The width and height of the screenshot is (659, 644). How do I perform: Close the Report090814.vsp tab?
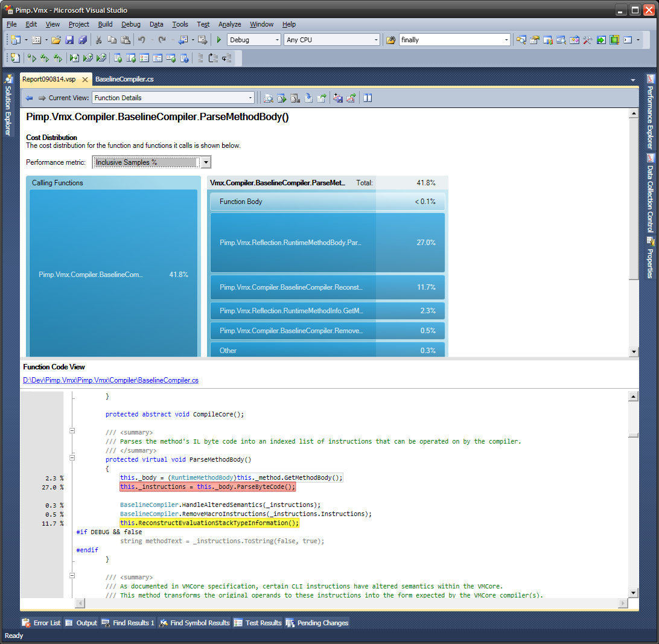click(x=85, y=80)
